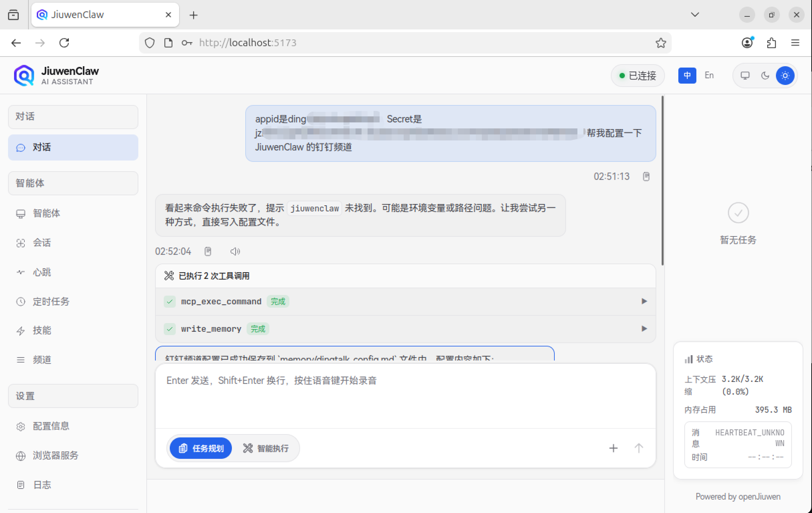Open the 频道 channels section
This screenshot has height=513, width=812.
coord(42,360)
